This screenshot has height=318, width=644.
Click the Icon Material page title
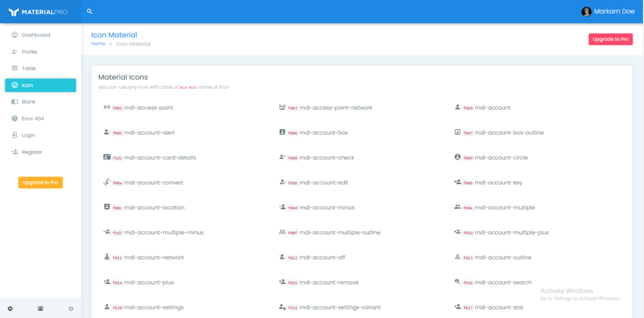pos(114,35)
